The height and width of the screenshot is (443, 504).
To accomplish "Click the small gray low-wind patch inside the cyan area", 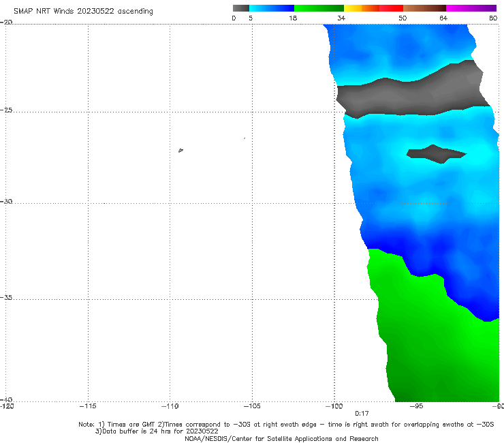I will 436,154.
